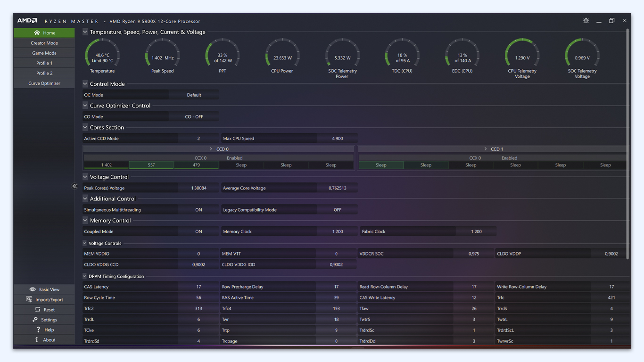Click Trfc2 value 313
644x362 pixels.
198,309
